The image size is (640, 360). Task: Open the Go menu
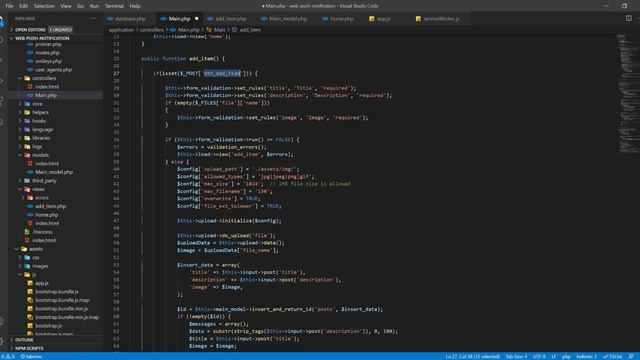(80, 6)
